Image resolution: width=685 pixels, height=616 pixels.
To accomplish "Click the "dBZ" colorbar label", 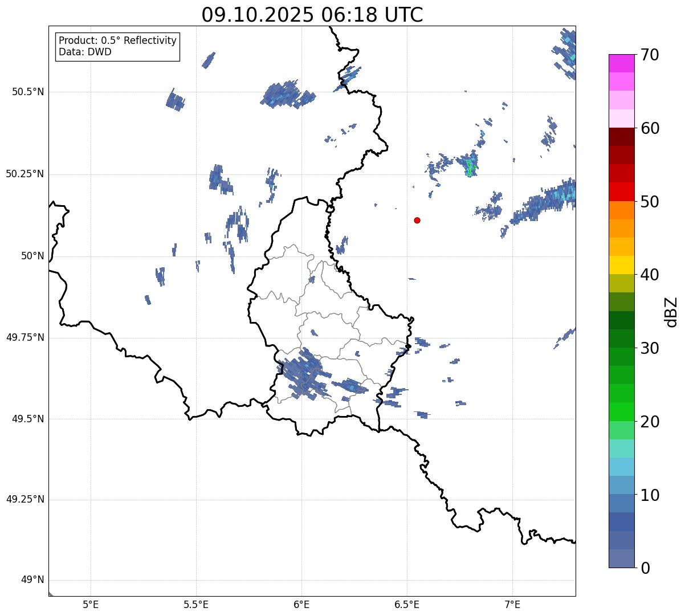I will click(x=671, y=311).
